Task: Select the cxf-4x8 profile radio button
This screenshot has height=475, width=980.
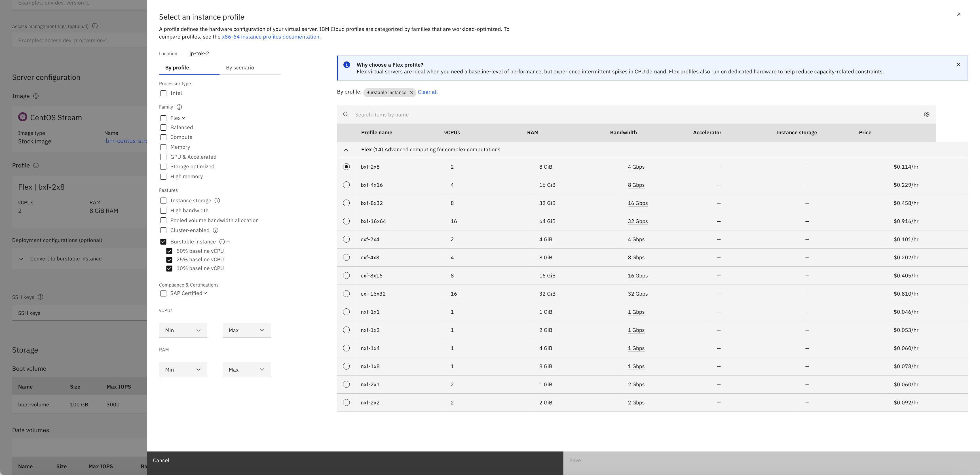Action: [x=346, y=257]
